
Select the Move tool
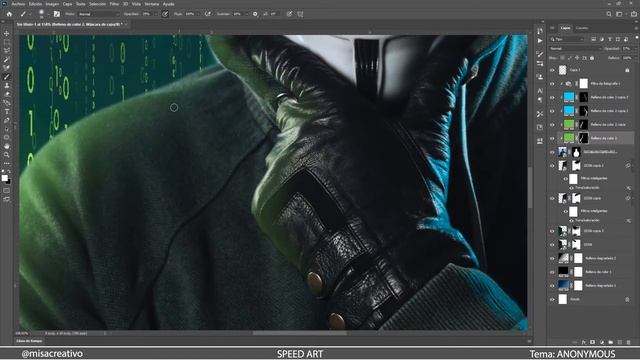[x=7, y=33]
